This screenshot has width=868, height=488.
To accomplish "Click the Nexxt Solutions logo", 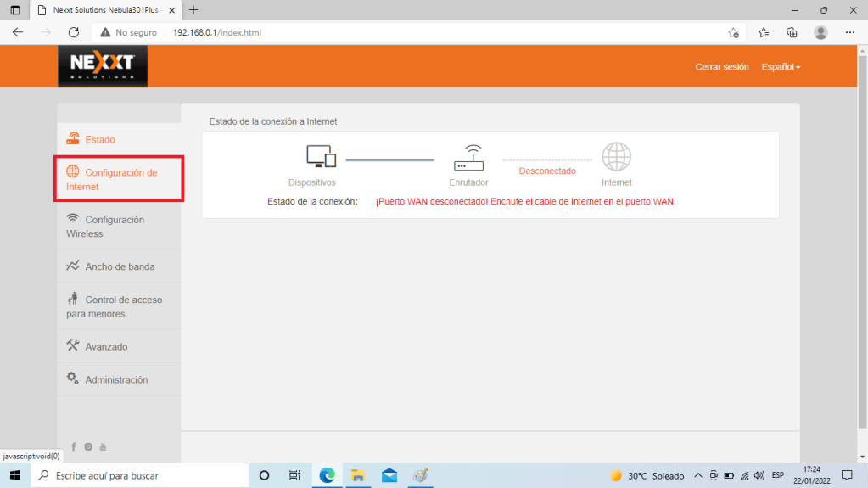I will coord(102,65).
